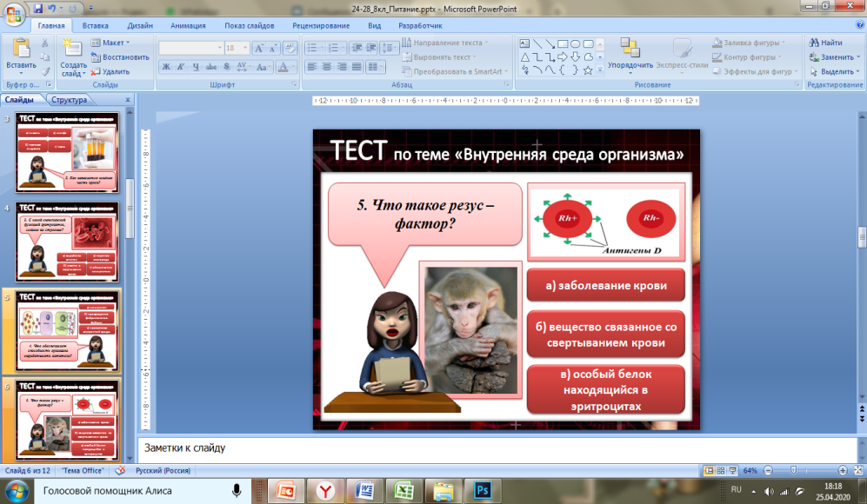
Task: Open the Вставка ribbon tab
Action: pos(95,26)
